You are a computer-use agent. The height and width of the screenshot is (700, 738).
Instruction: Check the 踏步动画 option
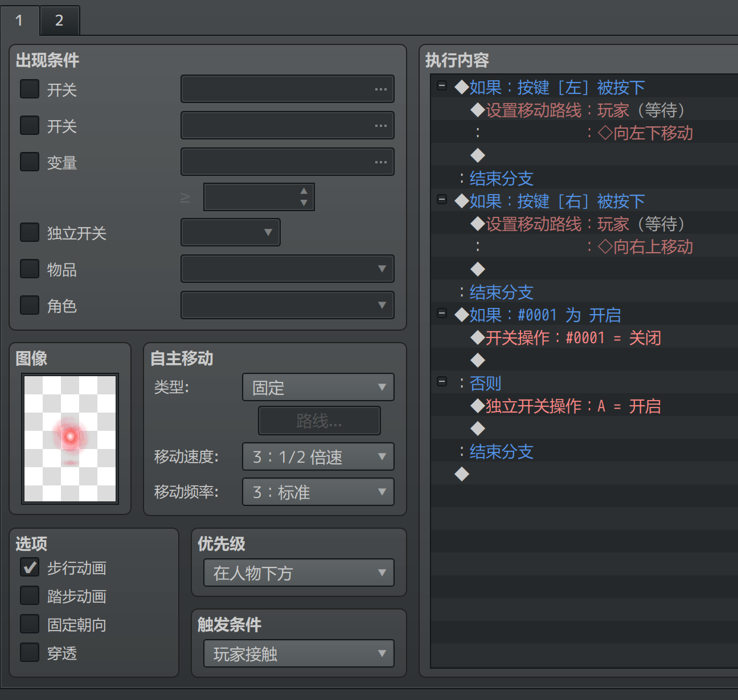point(30,595)
